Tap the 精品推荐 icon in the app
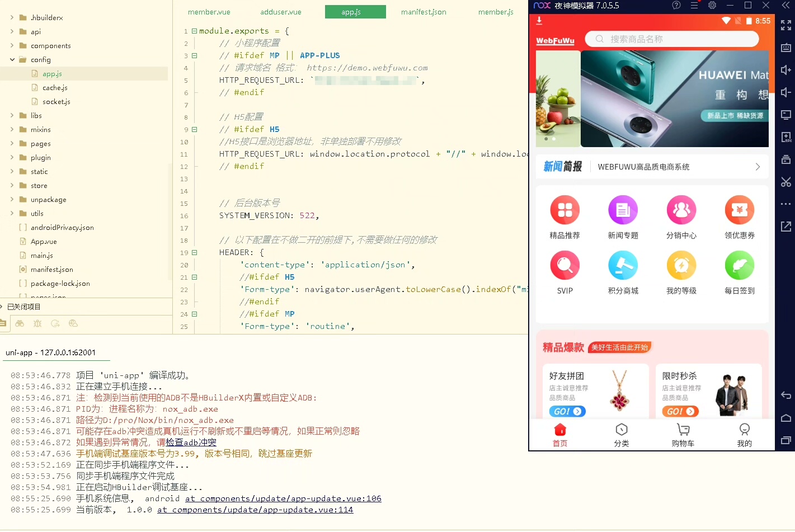 pyautogui.click(x=565, y=210)
